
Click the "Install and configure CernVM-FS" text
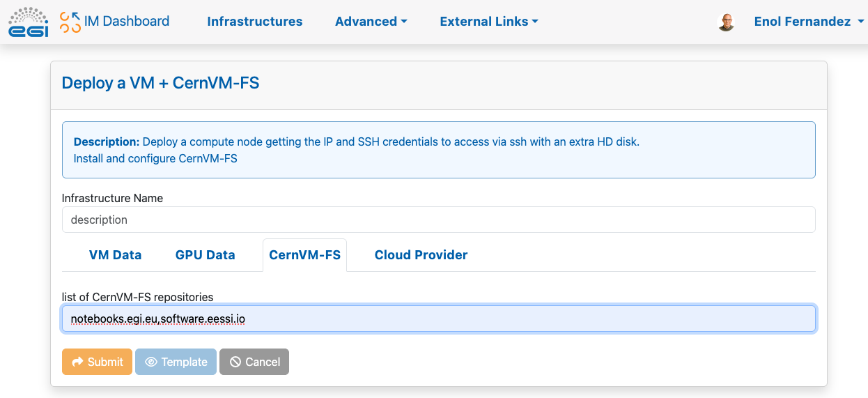click(x=155, y=158)
